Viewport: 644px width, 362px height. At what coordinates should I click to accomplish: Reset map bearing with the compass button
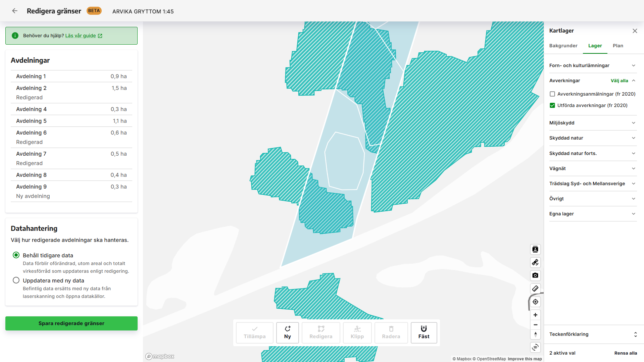[x=535, y=334]
